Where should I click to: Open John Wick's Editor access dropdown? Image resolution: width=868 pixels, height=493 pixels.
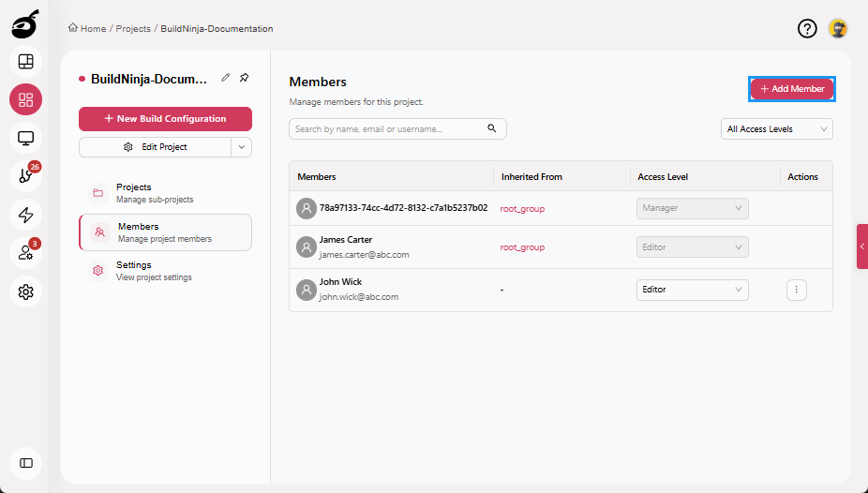coord(693,290)
